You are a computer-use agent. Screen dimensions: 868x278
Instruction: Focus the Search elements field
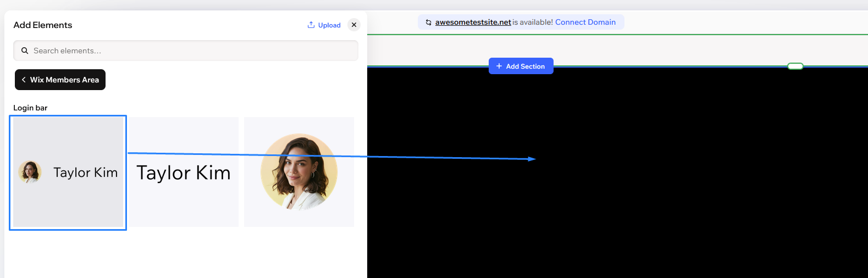(192, 51)
